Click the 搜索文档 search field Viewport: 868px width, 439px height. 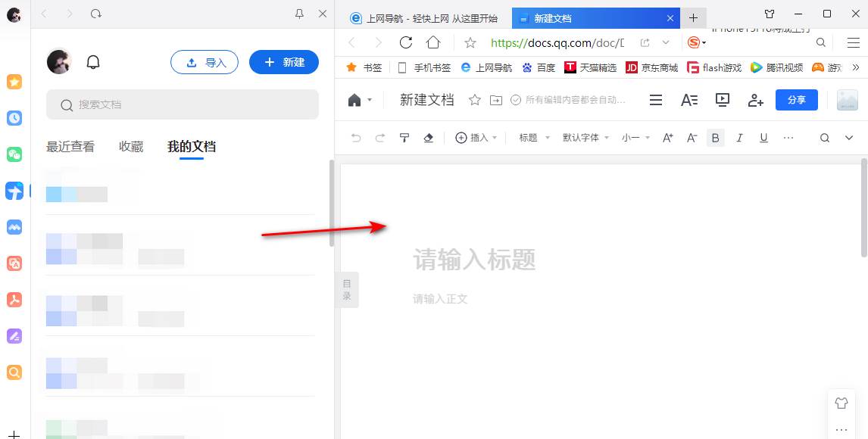pos(183,104)
